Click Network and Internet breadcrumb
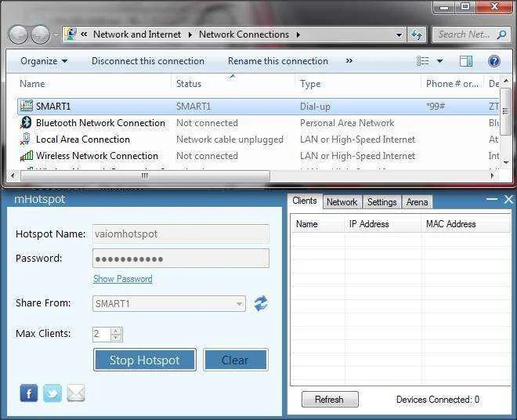The image size is (517, 420). (x=137, y=34)
